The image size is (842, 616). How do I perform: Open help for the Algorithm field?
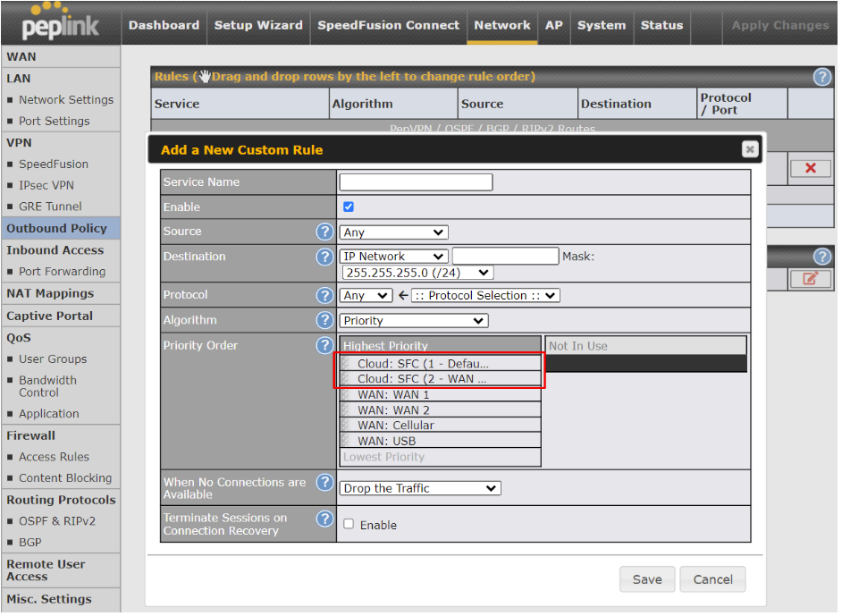click(326, 321)
